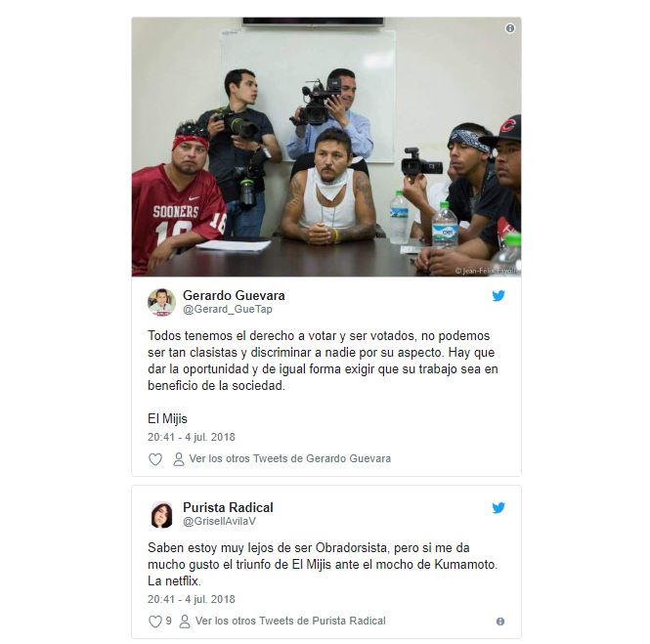Viewport: 650px width, 644px height.
Task: Click Purista tweet timestamp 20:41 - 4 jul. 2018
Action: 192,599
